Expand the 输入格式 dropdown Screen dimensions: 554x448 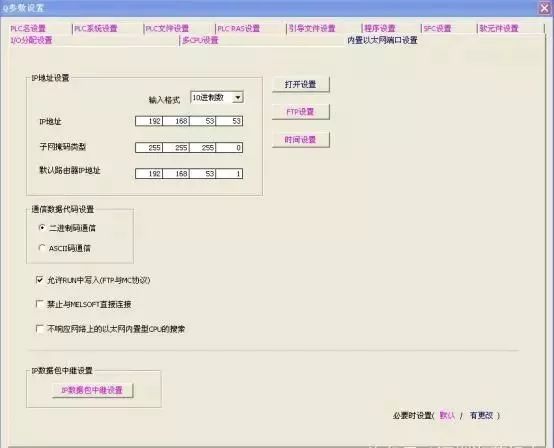coord(238,98)
